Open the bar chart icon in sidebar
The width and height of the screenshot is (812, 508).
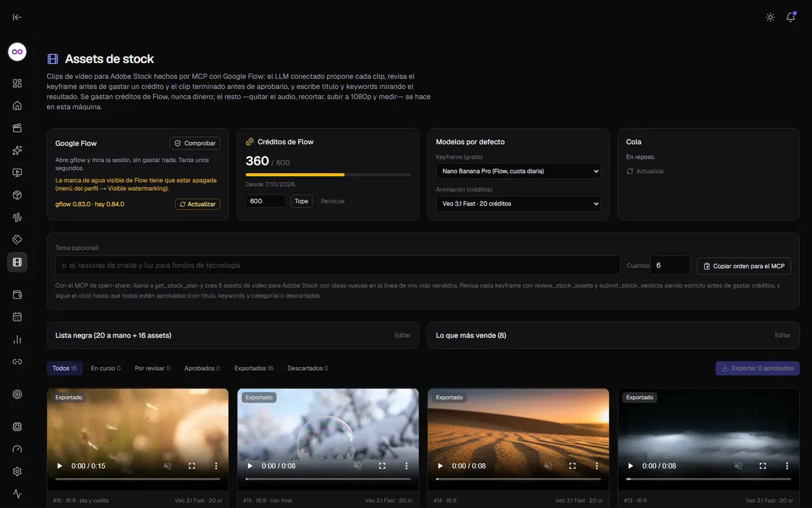coord(17,339)
